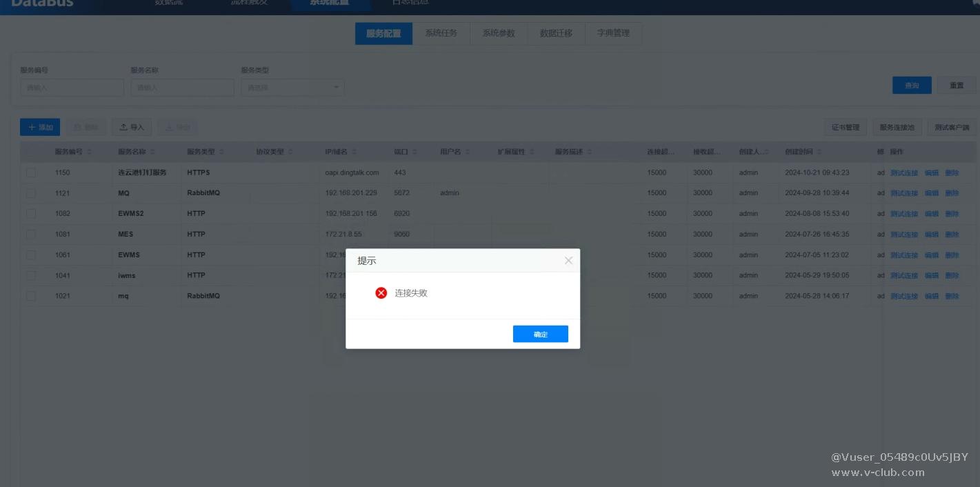Click the oapi.dingtalk.com cell

click(x=352, y=172)
